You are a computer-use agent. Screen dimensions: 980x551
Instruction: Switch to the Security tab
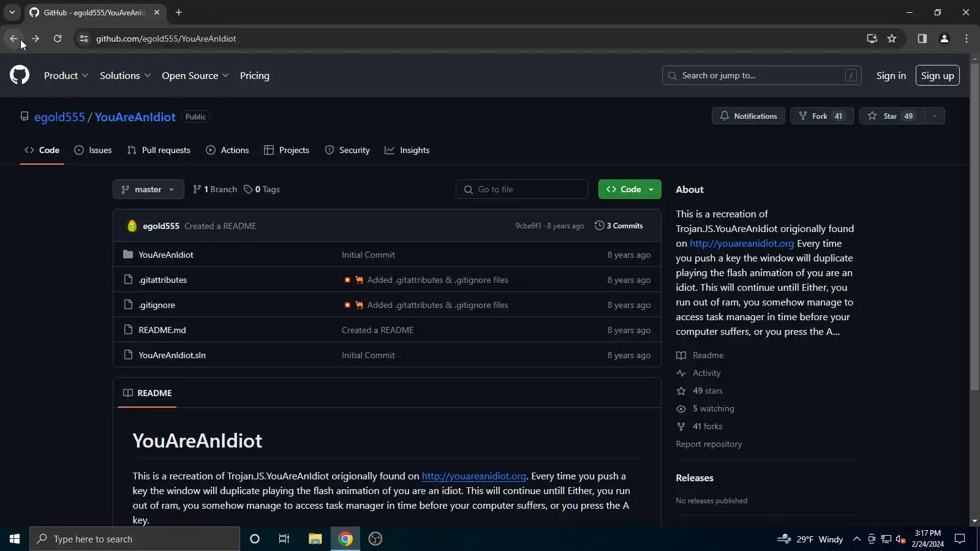click(x=347, y=150)
